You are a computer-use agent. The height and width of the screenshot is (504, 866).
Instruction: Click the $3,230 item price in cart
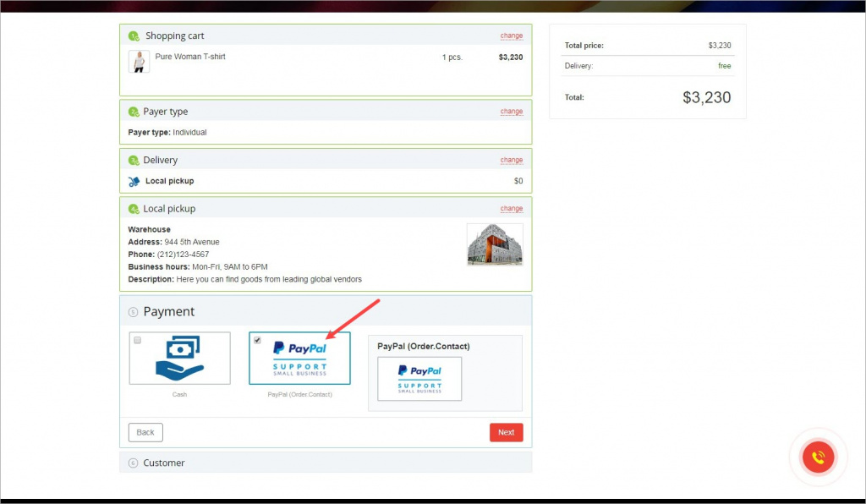pos(511,57)
